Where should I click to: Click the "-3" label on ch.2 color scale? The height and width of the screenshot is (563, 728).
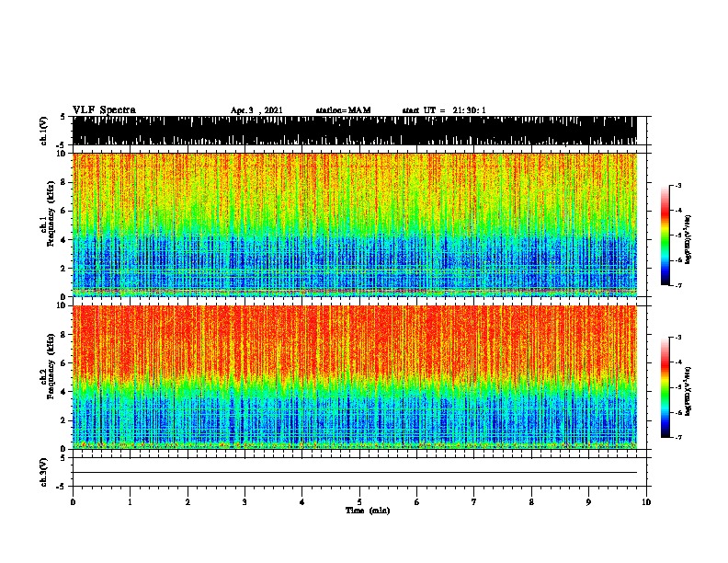678,338
